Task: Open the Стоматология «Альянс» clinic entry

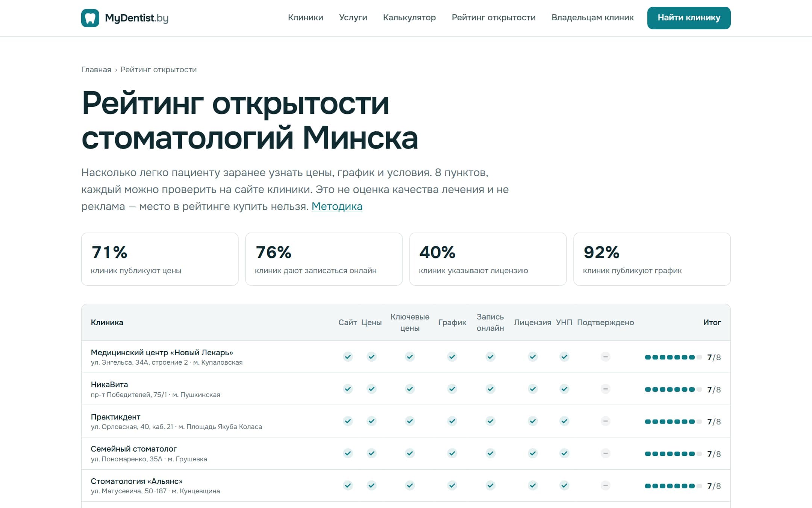Action: (x=137, y=481)
